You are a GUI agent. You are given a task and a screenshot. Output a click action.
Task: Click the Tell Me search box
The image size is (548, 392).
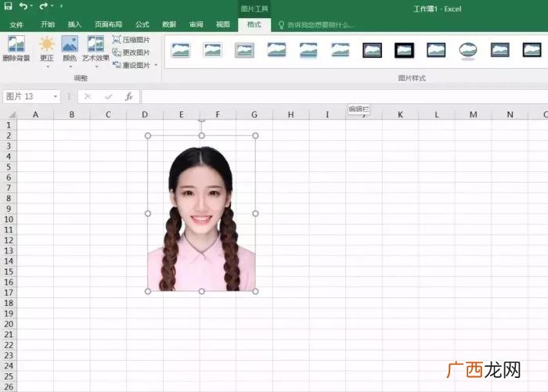pyautogui.click(x=317, y=25)
